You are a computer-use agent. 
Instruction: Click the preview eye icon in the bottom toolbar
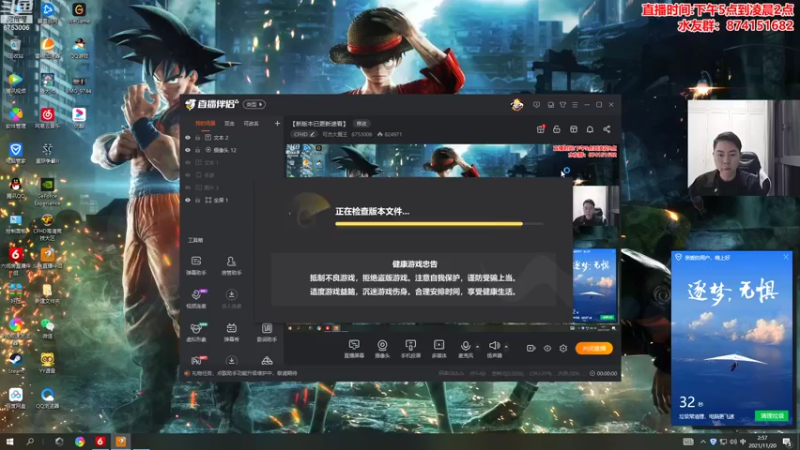click(547, 348)
